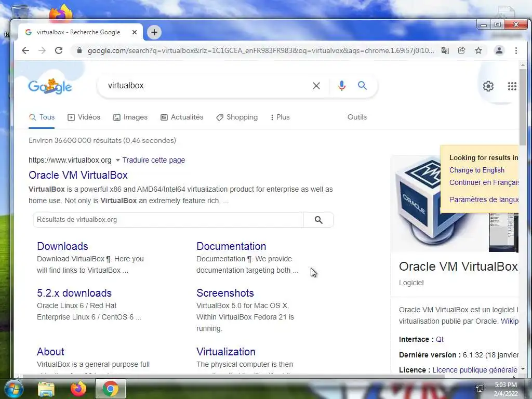Open the Screenshots sitelink

[x=225, y=293]
